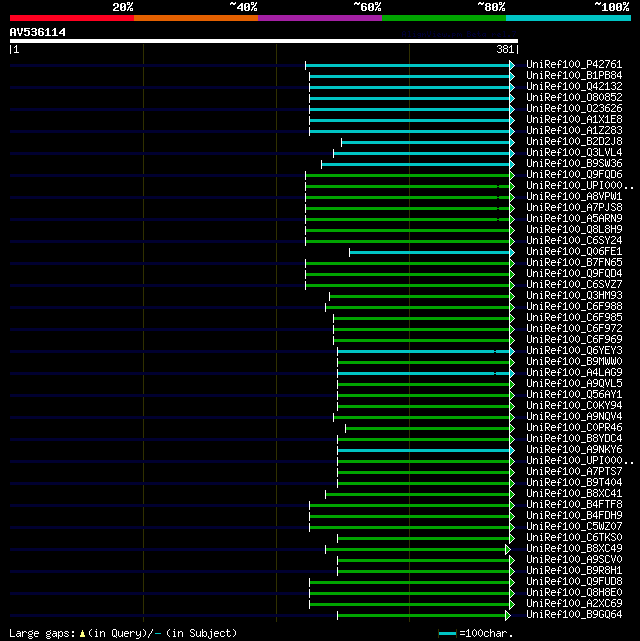Click the white query sequence bar
This screenshot has height=641, width=640.
(x=264, y=41)
